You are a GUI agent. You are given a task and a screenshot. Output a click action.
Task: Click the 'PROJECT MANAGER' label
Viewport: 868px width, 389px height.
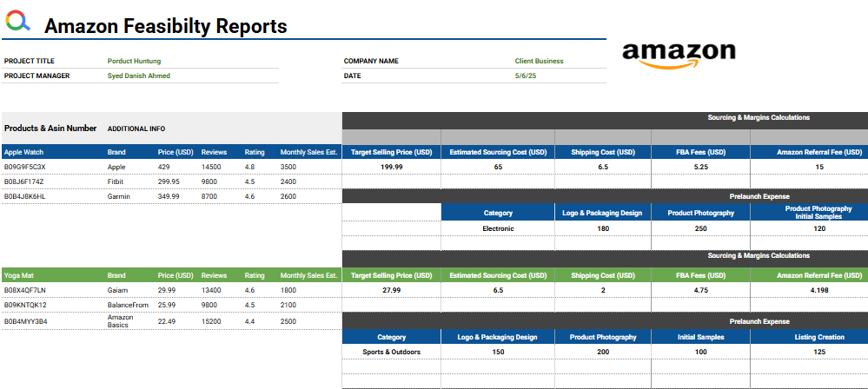point(36,76)
